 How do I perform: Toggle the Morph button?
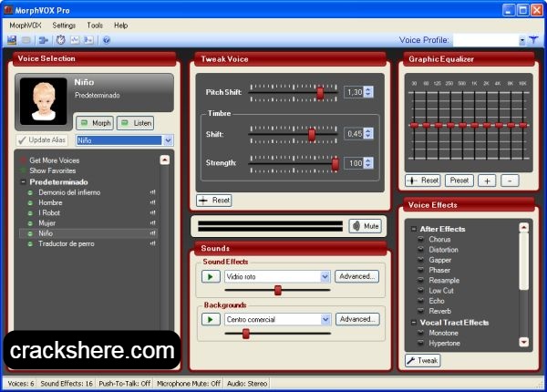[x=95, y=123]
